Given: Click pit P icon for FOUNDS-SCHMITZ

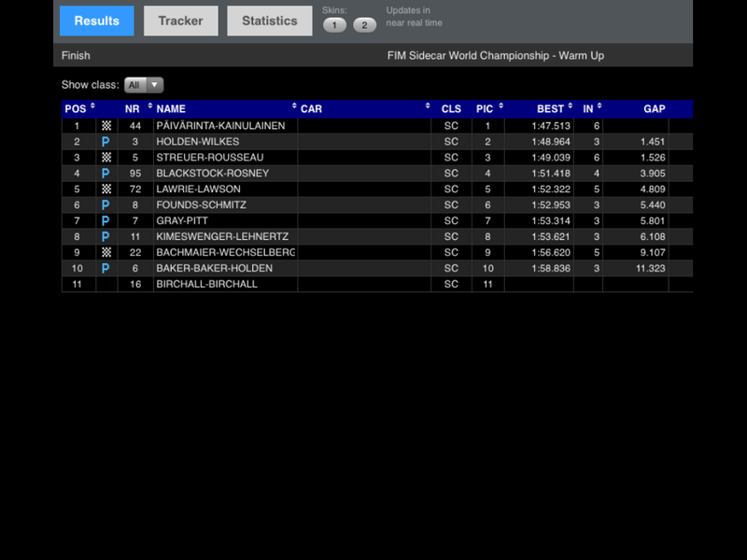Looking at the screenshot, I should click(x=106, y=204).
